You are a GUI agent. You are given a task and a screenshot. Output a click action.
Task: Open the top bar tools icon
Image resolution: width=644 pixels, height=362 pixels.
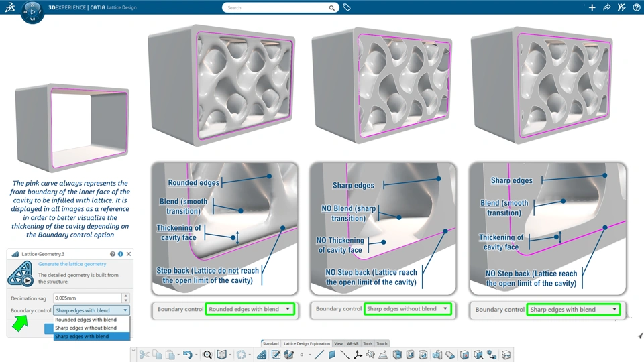click(x=621, y=7)
